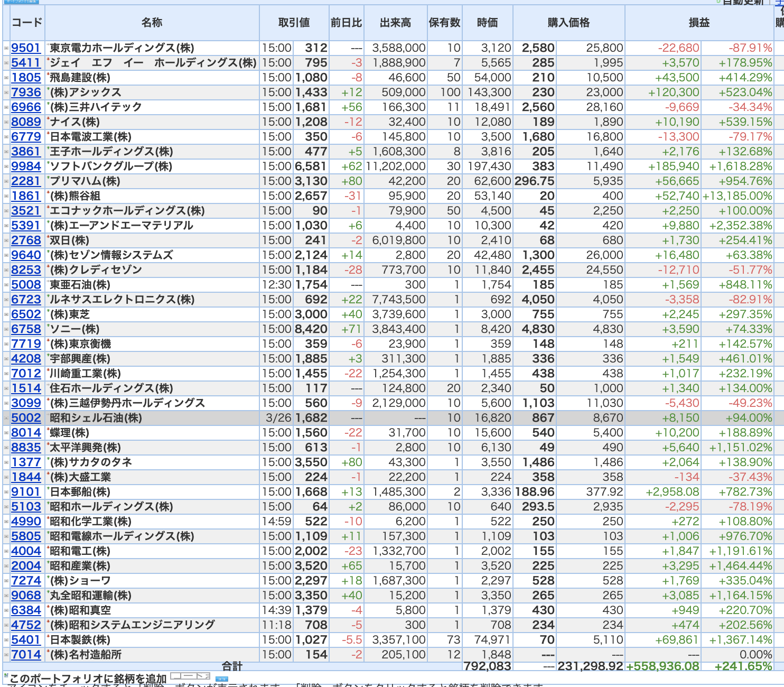Viewport: 784px width, 687px height.
Task: Click the row icon left of code 1861
Action: [6, 196]
